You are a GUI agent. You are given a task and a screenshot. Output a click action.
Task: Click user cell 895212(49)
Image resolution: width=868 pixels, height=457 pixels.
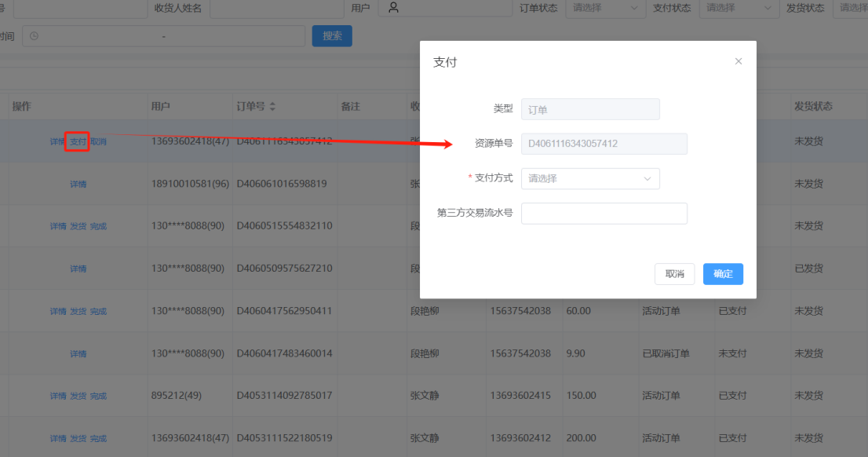click(176, 396)
